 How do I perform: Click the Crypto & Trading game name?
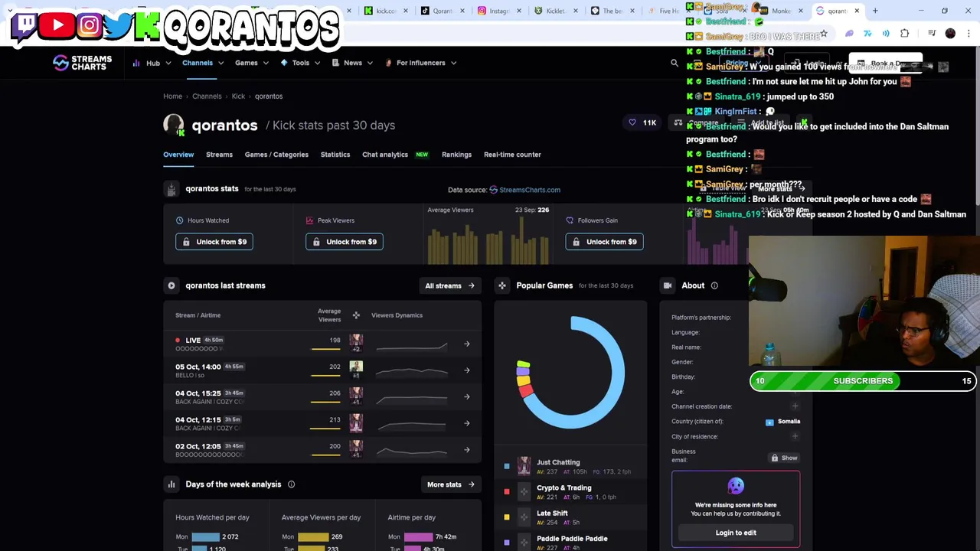[x=564, y=487]
